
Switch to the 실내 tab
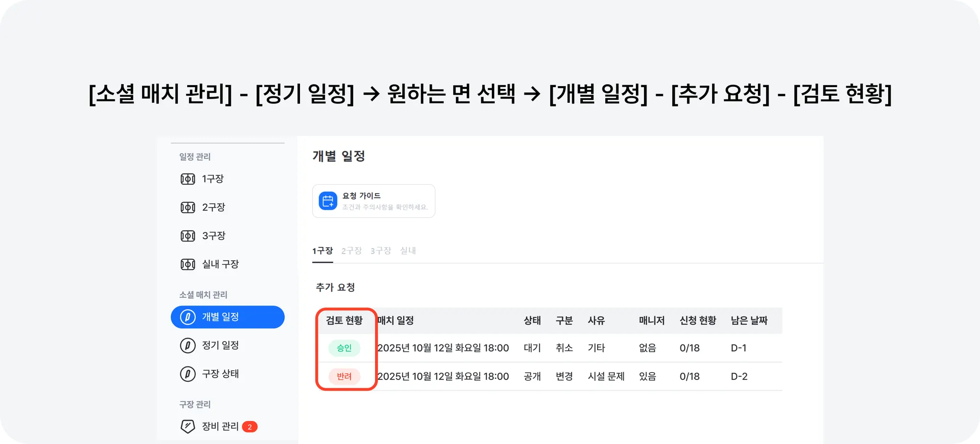pos(408,251)
